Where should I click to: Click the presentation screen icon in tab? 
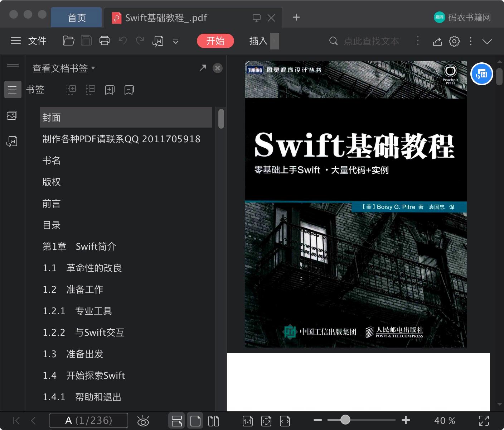tap(257, 18)
